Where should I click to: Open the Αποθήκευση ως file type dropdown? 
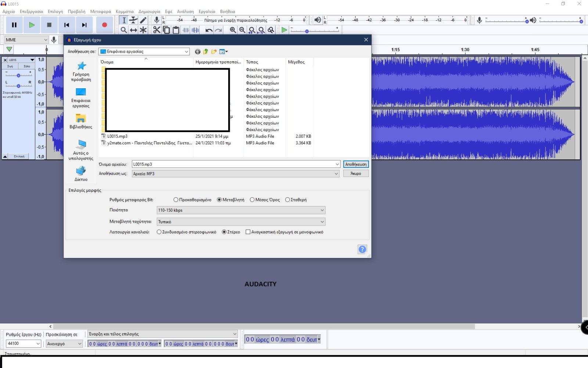tap(235, 174)
